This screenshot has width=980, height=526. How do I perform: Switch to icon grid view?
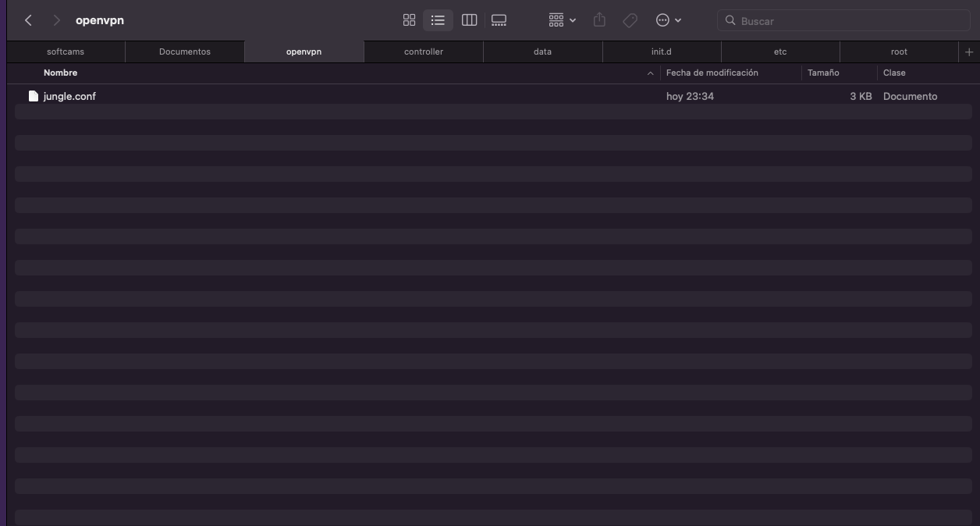pyautogui.click(x=409, y=20)
